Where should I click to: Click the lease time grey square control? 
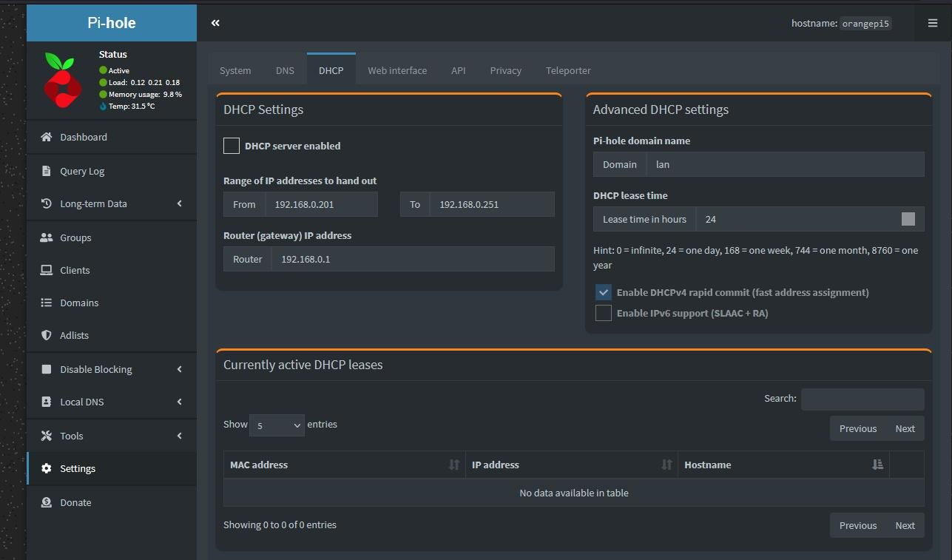(908, 219)
